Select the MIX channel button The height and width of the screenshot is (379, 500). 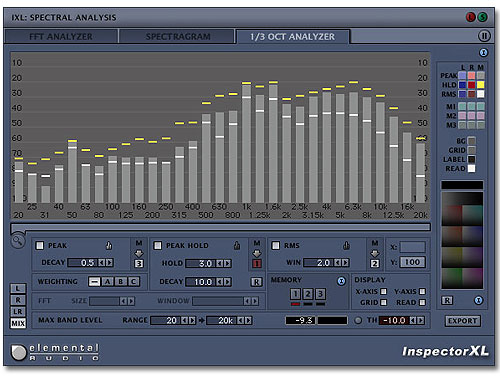click(18, 323)
